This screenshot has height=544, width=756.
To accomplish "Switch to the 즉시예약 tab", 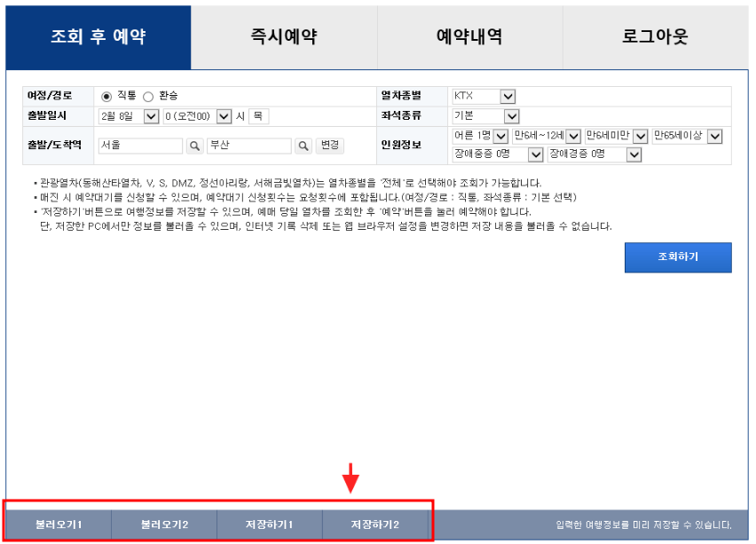I will pos(283,35).
